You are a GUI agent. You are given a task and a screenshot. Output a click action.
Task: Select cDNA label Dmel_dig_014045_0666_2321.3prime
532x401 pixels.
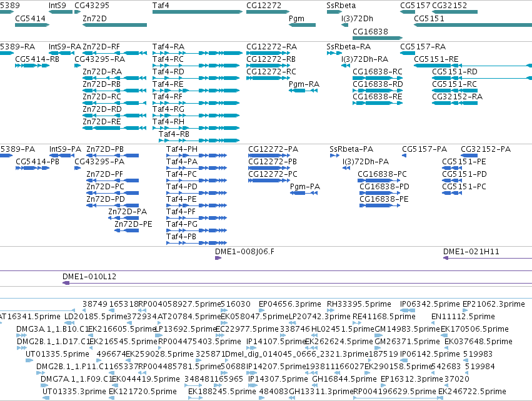tap(297, 354)
